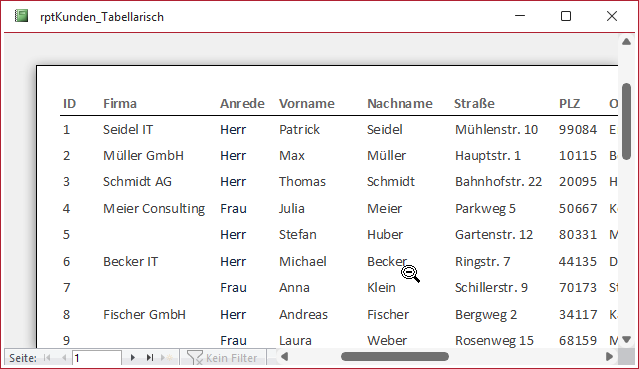Click the address Bergweg 2
Viewport: 639px width, 369px height.
(486, 315)
